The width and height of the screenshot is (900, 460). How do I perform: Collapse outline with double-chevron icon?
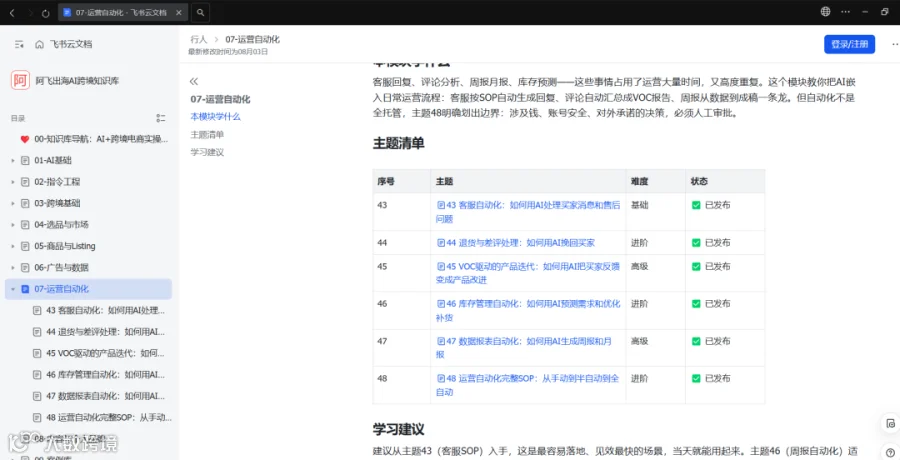(194, 82)
